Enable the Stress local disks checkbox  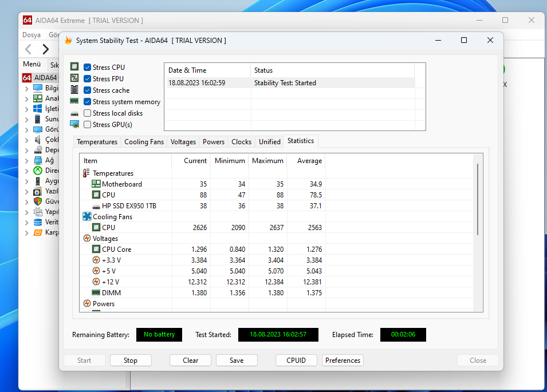click(87, 113)
